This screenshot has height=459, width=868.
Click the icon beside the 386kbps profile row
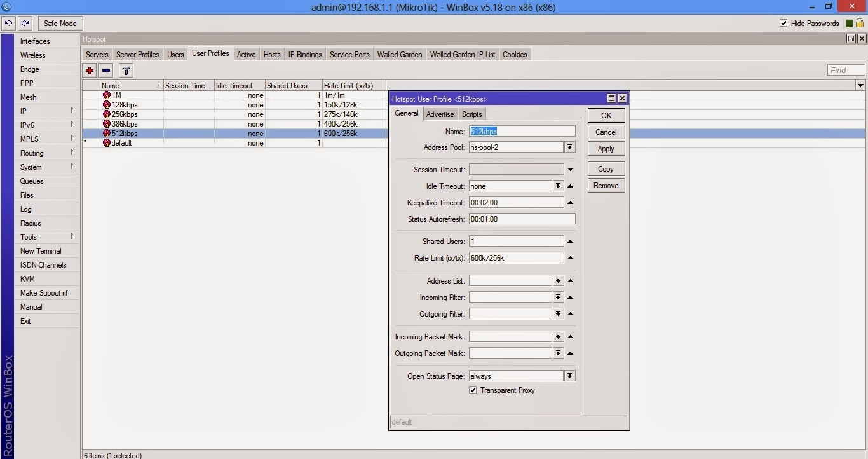pos(107,124)
